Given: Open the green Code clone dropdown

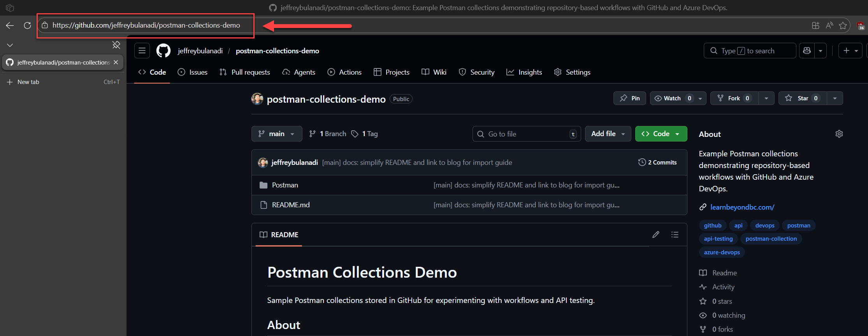Looking at the screenshot, I should (x=661, y=134).
